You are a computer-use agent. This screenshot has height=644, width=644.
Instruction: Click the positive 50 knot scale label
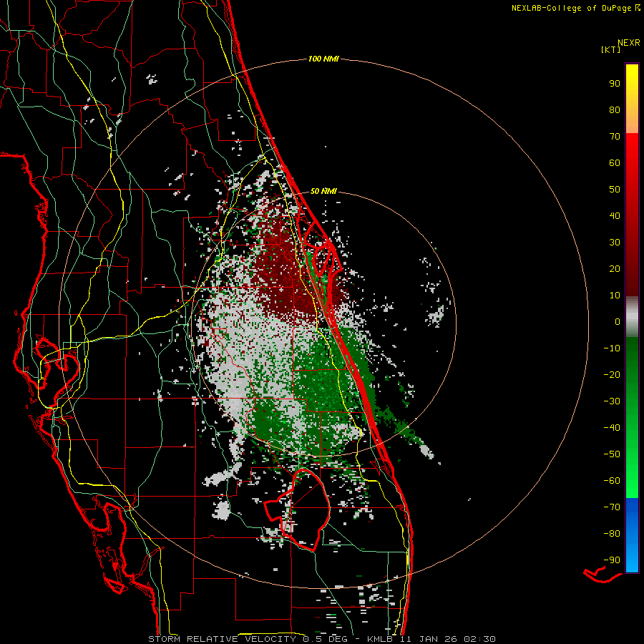coord(615,190)
